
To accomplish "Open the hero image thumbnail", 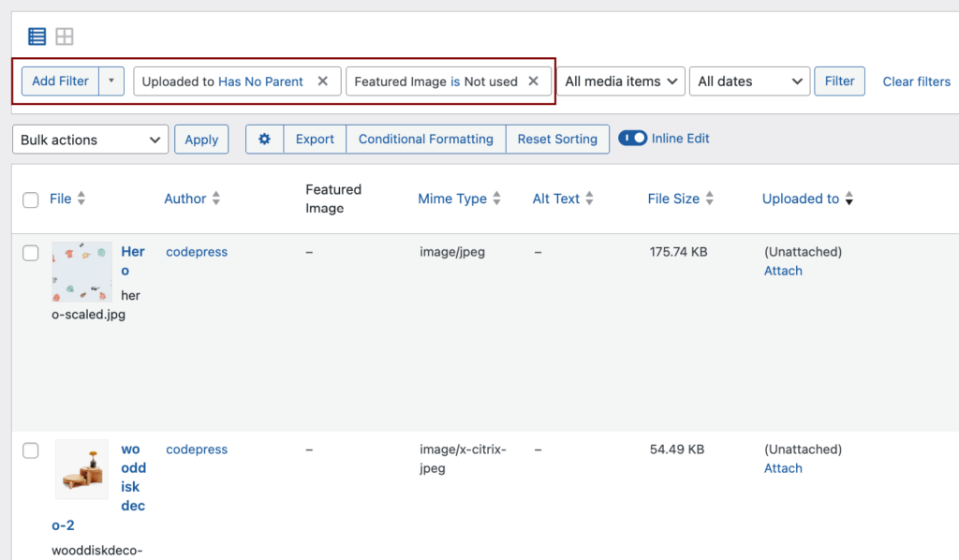I will point(81,273).
